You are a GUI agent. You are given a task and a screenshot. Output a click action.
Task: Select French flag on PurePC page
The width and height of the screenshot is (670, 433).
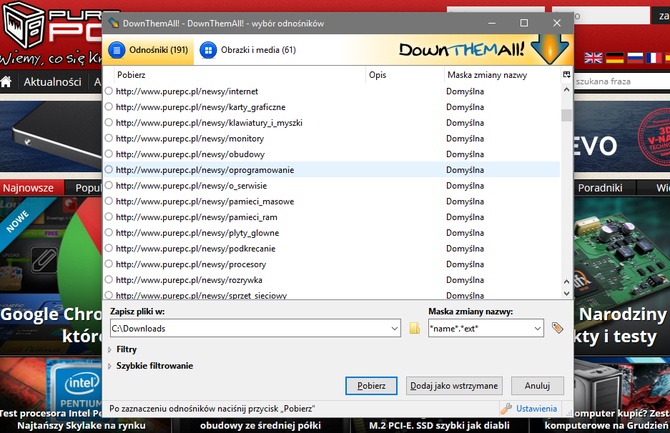pos(654,58)
